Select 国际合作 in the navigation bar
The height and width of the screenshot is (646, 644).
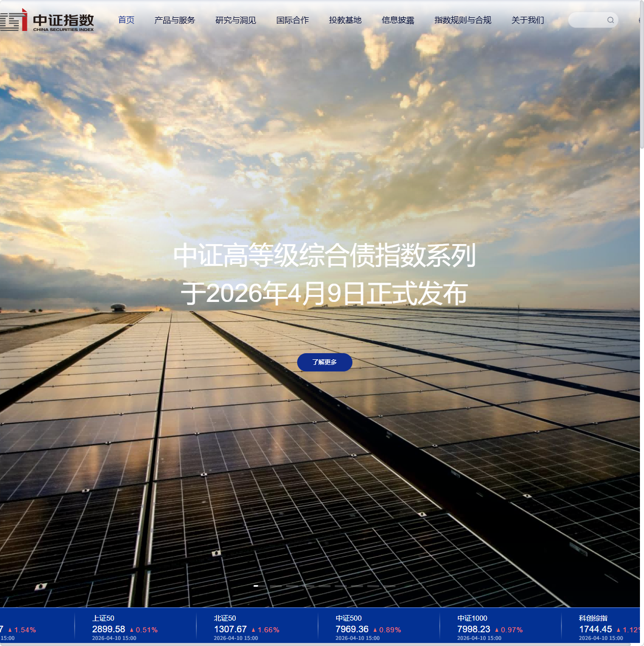click(292, 20)
